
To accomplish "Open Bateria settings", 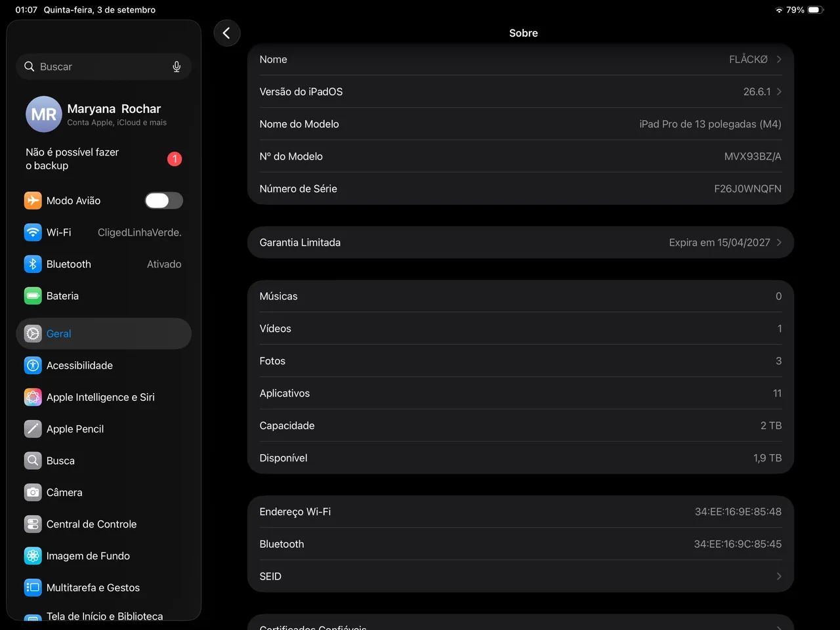I will (x=104, y=296).
